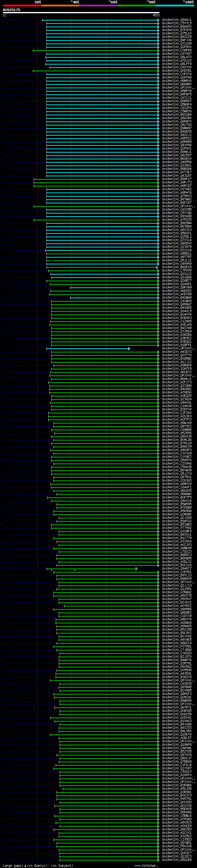Select hit label UniRef100_Q2HTA8
Viewport: 197px width, 868px height.
177,78
